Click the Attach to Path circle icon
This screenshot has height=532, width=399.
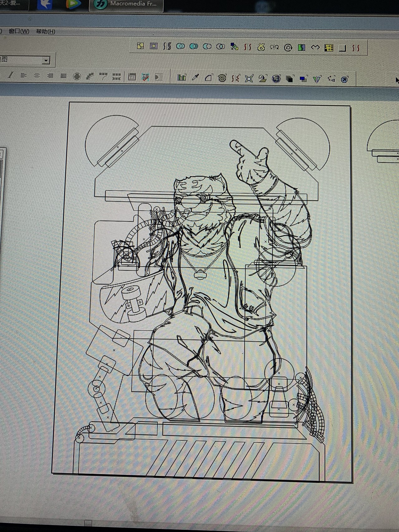(77, 76)
